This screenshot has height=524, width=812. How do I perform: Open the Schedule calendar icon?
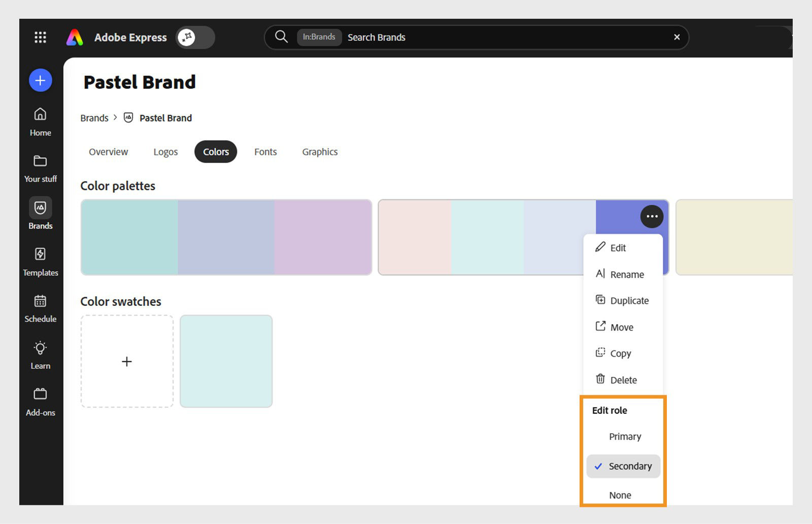tap(40, 306)
